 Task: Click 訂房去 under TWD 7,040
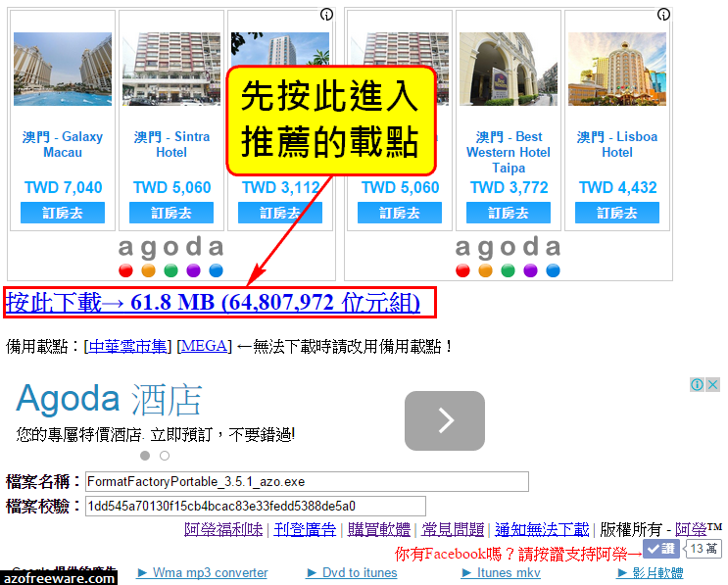click(63, 213)
